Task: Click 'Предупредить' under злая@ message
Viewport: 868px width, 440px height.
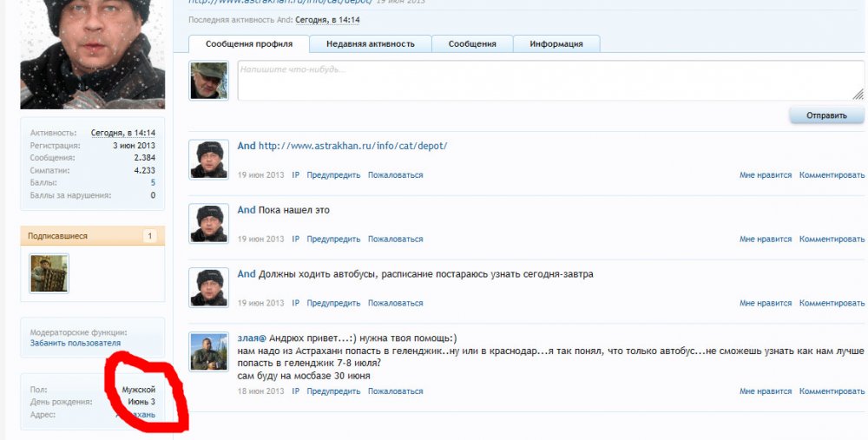Action: tap(333, 391)
